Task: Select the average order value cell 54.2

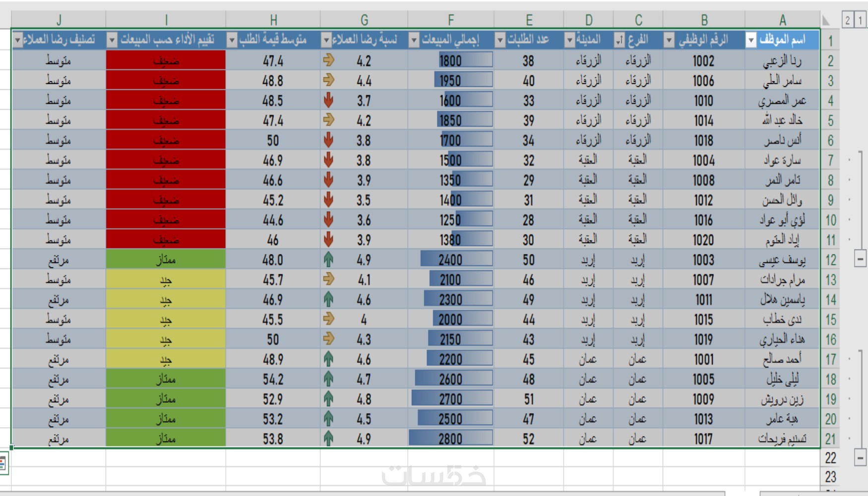Action: coord(273,379)
